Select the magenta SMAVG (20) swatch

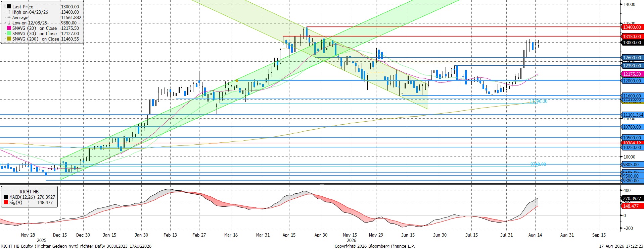click(9, 28)
